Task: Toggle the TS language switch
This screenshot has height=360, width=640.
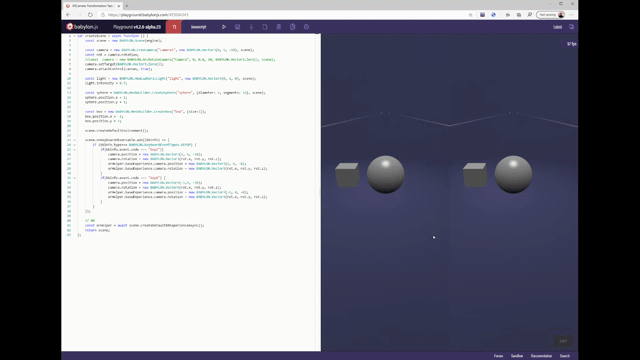Action: 174,27
